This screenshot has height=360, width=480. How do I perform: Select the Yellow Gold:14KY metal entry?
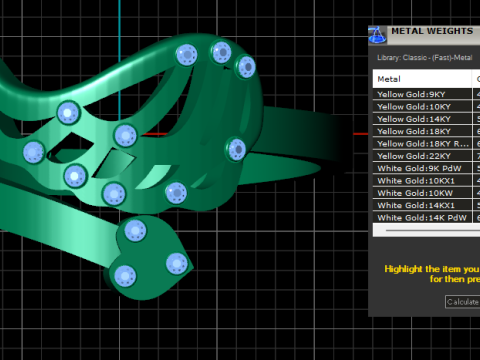click(422, 119)
